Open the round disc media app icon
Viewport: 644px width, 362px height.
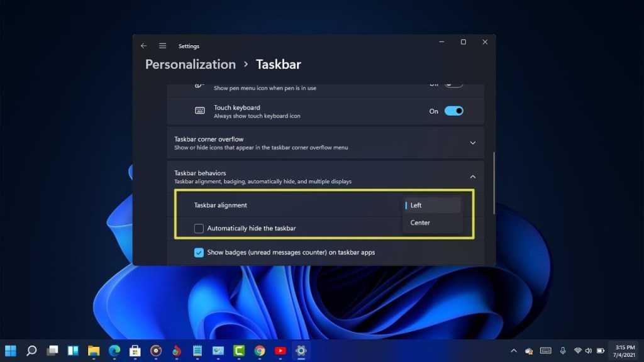click(x=156, y=351)
